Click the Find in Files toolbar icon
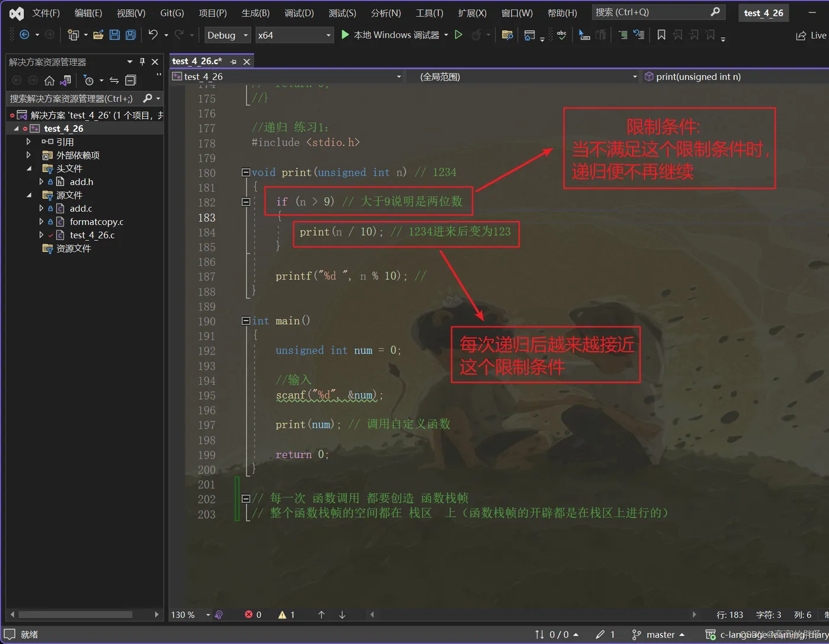The height and width of the screenshot is (644, 829). (x=507, y=35)
